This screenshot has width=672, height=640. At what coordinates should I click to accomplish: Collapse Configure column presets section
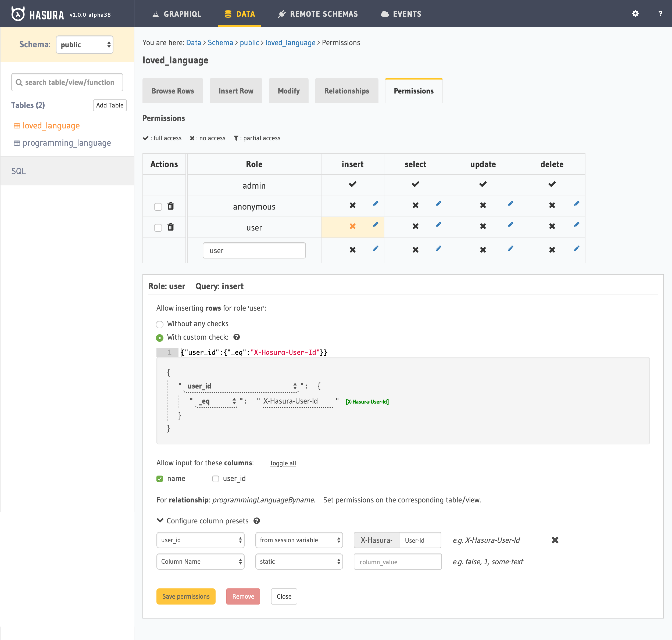click(160, 521)
